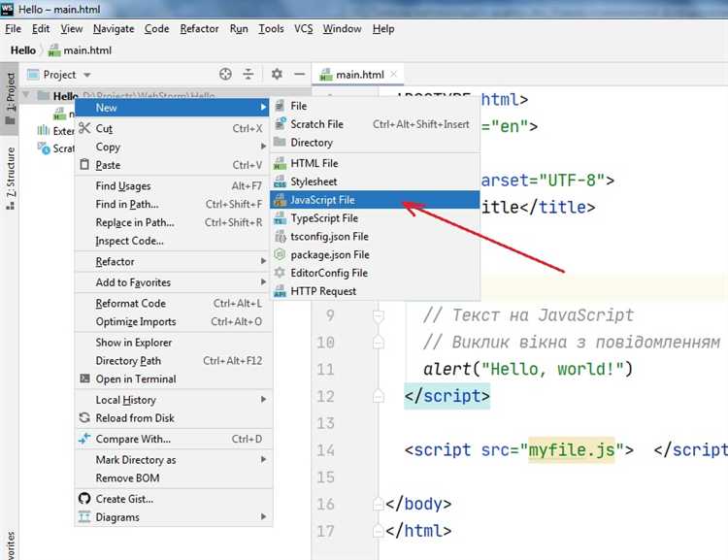The height and width of the screenshot is (560, 728).
Task: Expand Add to Favorites submenu arrow
Action: 263,281
